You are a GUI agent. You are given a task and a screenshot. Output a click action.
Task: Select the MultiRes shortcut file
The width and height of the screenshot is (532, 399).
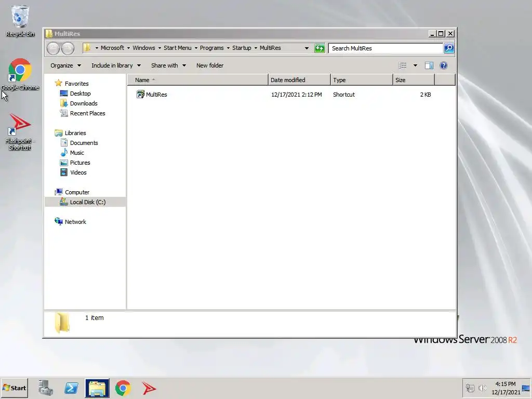click(x=152, y=95)
